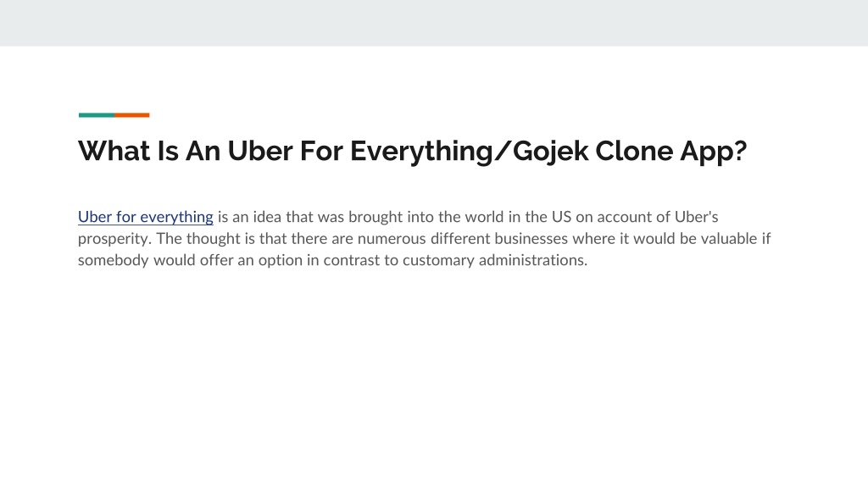Select the teal accent bar segment
The image size is (868, 488).
[97, 115]
